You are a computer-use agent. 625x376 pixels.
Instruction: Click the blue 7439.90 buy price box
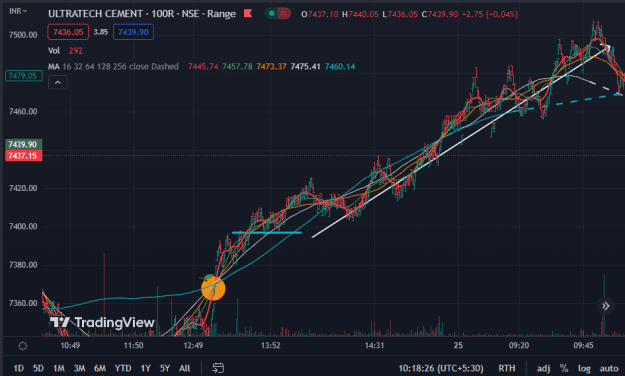(x=133, y=32)
